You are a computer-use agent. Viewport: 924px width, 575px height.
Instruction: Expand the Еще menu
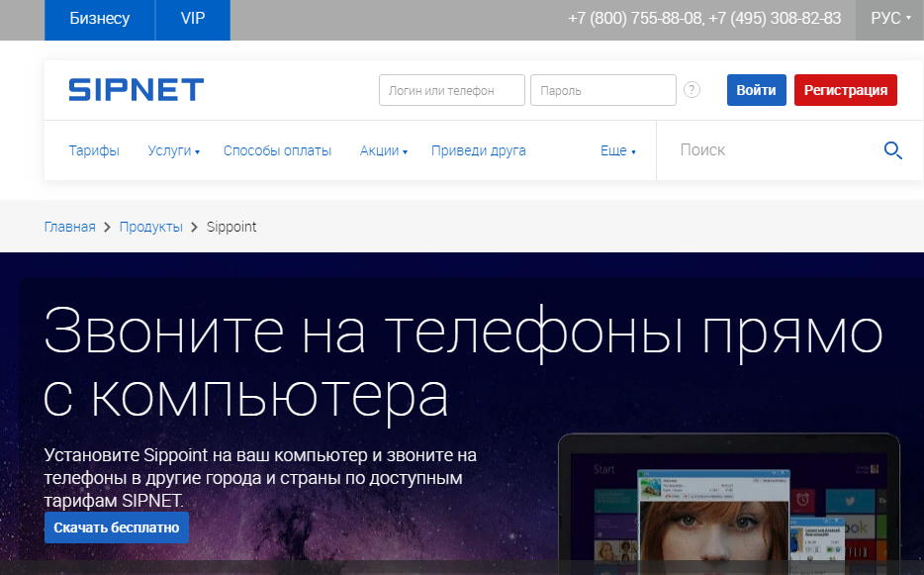click(x=618, y=151)
